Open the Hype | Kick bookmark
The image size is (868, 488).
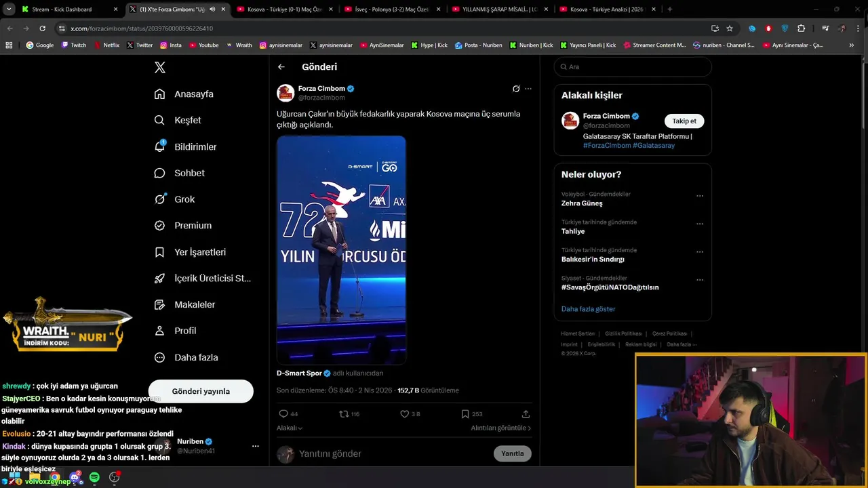coord(429,45)
